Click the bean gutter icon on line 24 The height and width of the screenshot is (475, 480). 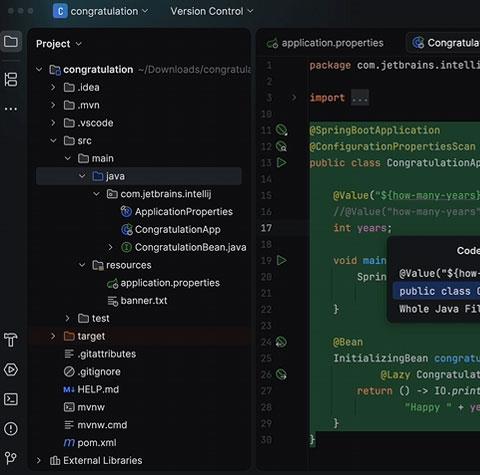(281, 342)
